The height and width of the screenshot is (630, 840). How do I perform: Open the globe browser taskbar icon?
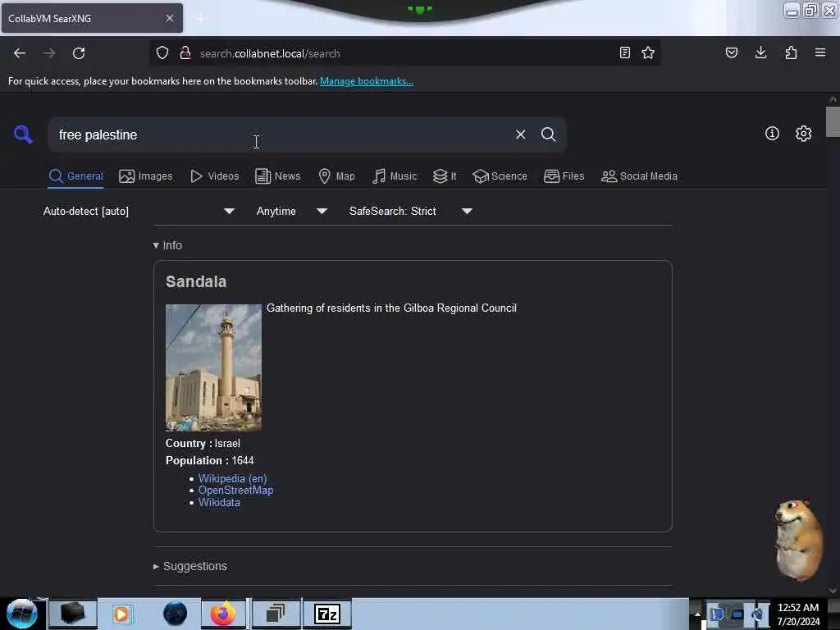click(x=175, y=614)
